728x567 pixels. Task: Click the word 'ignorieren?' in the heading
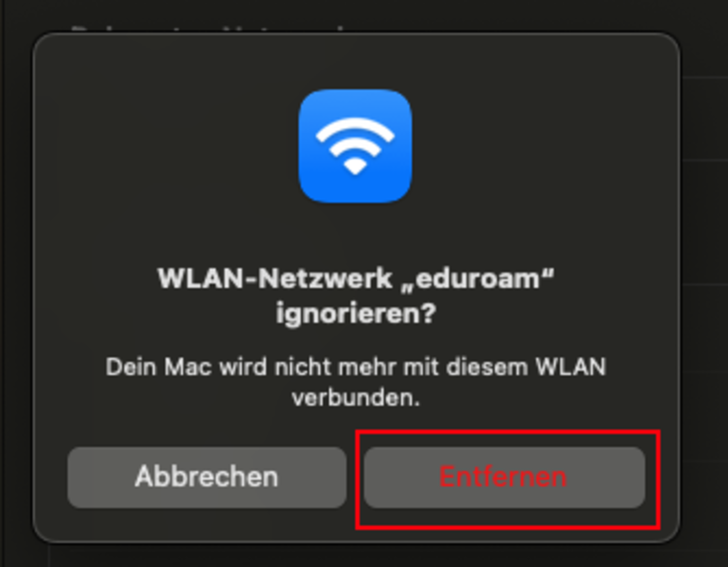click(356, 314)
